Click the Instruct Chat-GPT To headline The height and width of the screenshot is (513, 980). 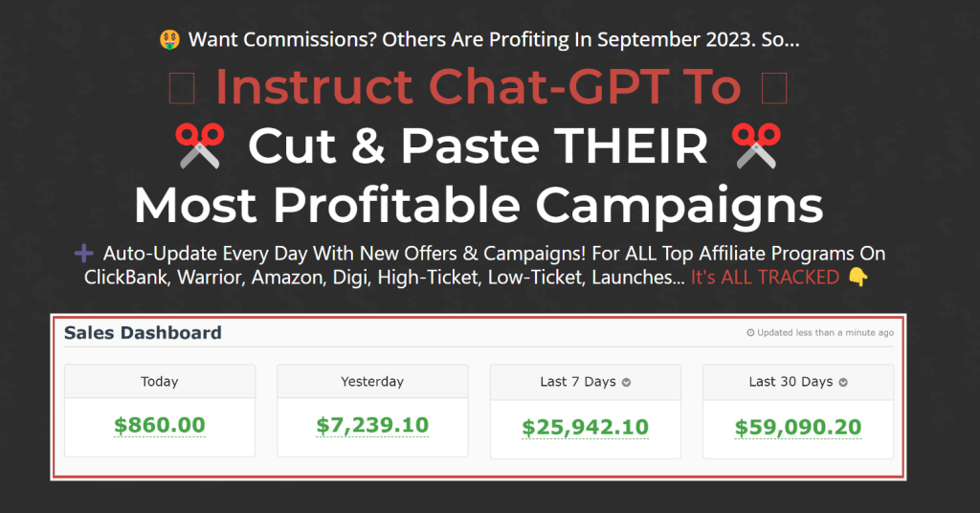click(479, 86)
